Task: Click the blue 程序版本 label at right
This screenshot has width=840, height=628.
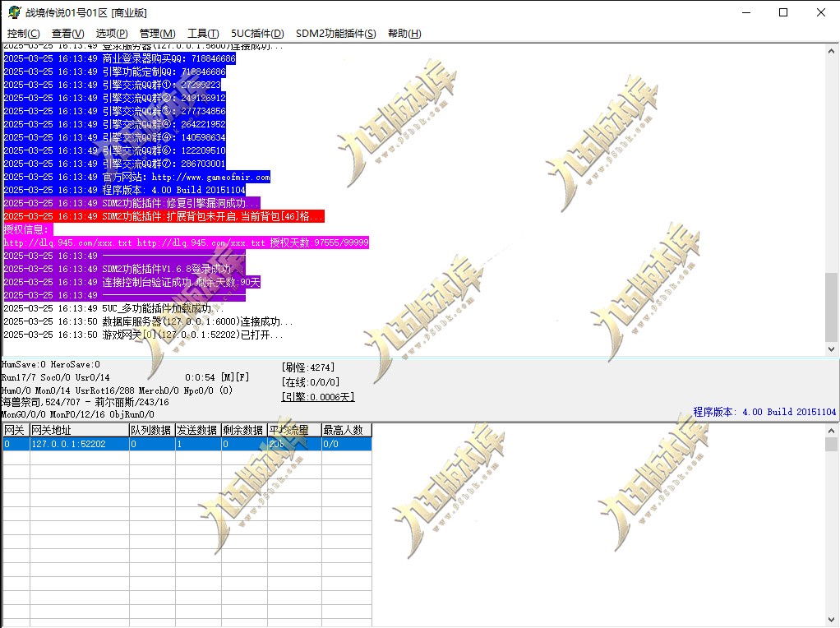Action: (x=764, y=412)
